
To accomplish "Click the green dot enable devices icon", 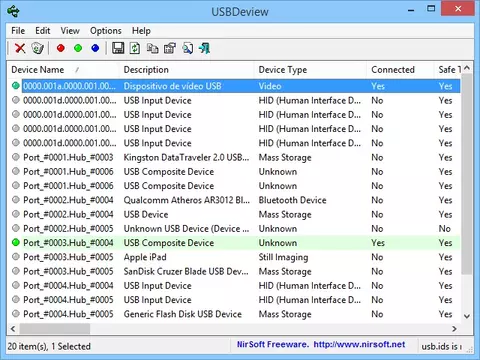I will (x=78, y=48).
